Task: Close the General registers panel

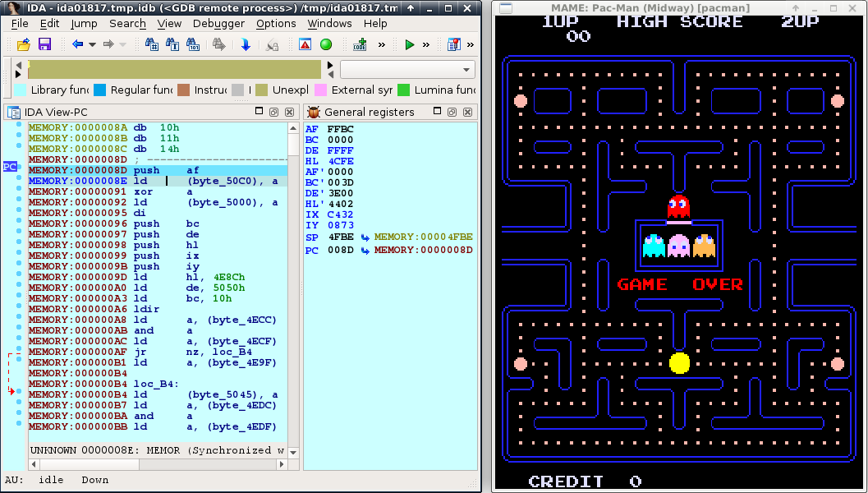Action: point(468,112)
